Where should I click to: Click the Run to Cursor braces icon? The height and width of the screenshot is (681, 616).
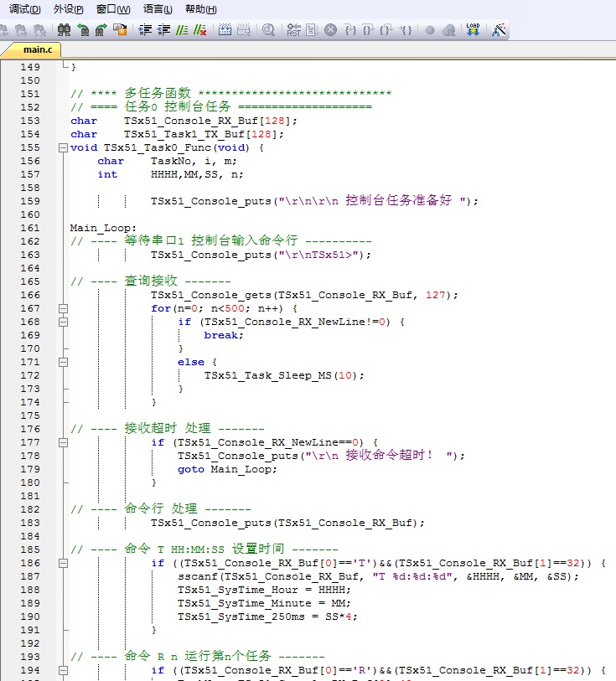pos(406,30)
